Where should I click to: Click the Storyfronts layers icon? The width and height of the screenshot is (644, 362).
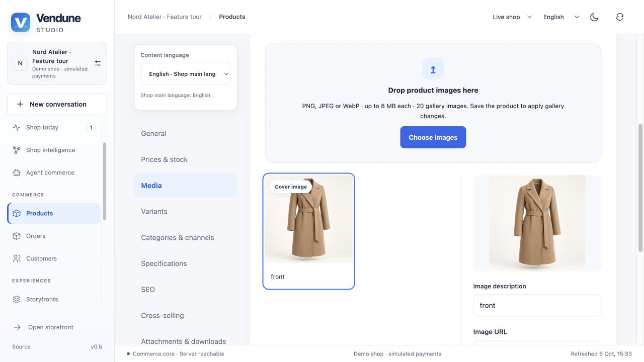(17, 299)
